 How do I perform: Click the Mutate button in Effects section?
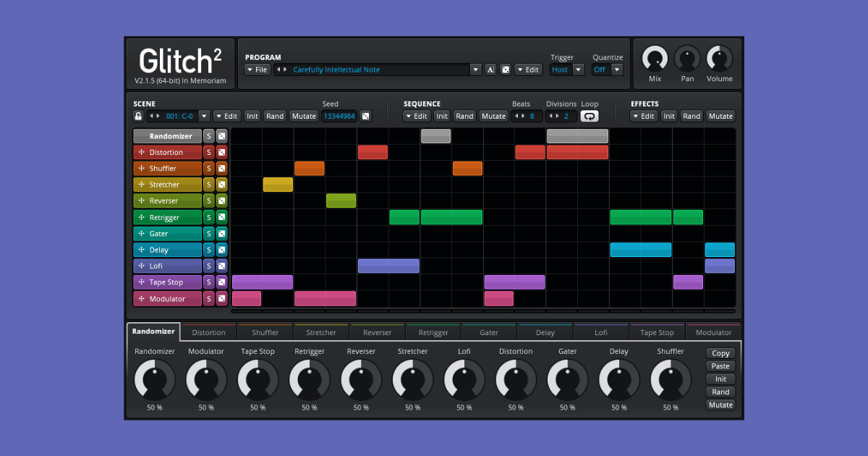tap(720, 116)
